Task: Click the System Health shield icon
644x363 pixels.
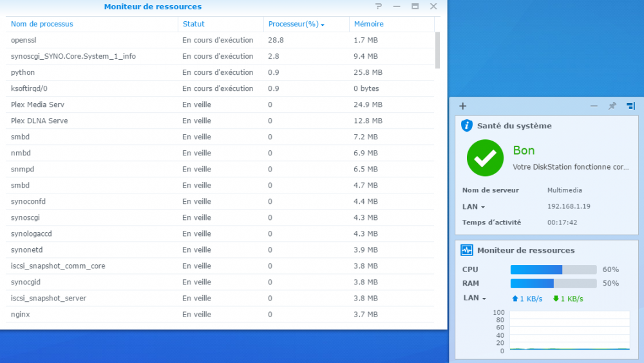Action: tap(466, 125)
